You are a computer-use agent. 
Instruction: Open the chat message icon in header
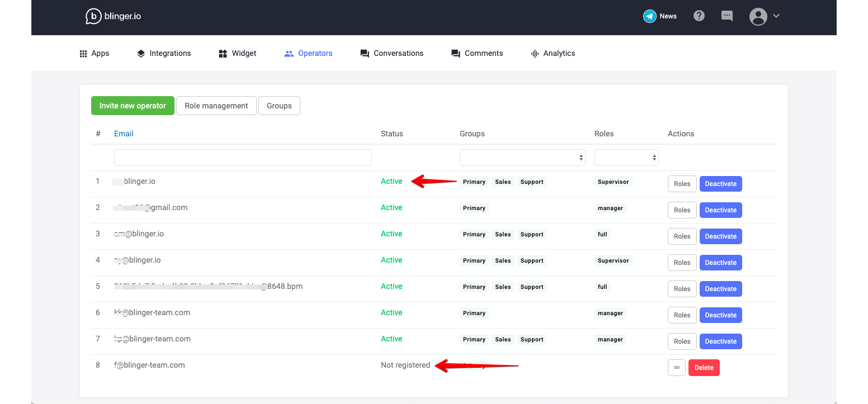[727, 16]
